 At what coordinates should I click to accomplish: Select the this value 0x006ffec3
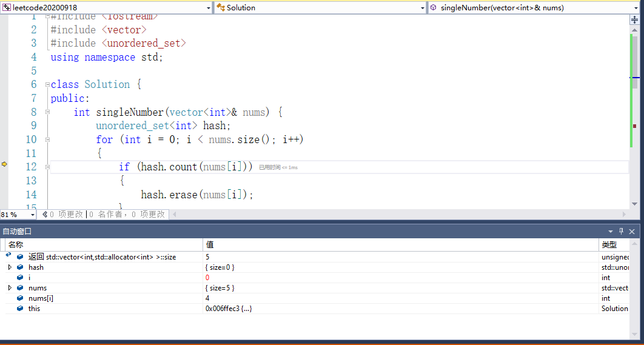point(229,309)
